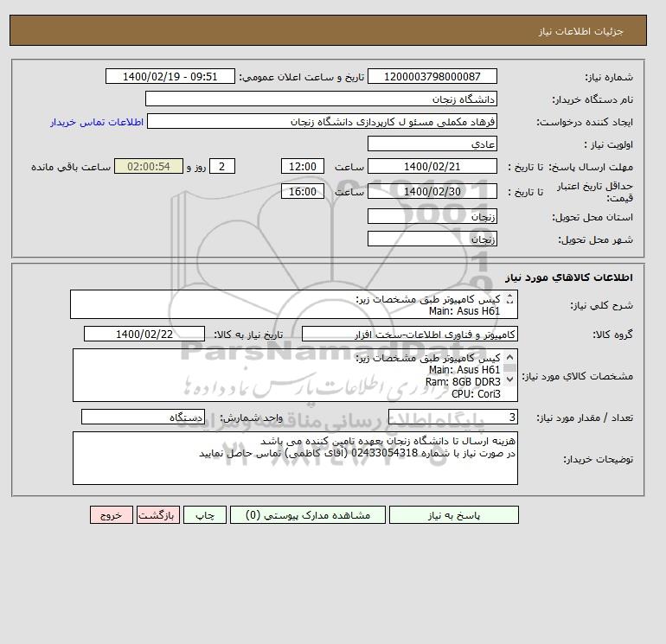The width and height of the screenshot is (666, 644).
Task: Click label تاریخ و ساعت اعلان عمومی
Action: coord(302,77)
